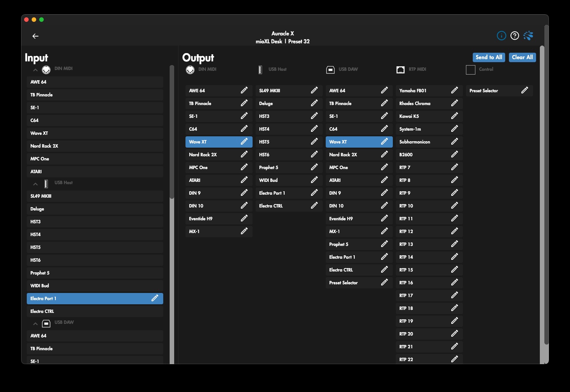
Task: Click the USB DAW icon in Output header
Action: [330, 69]
